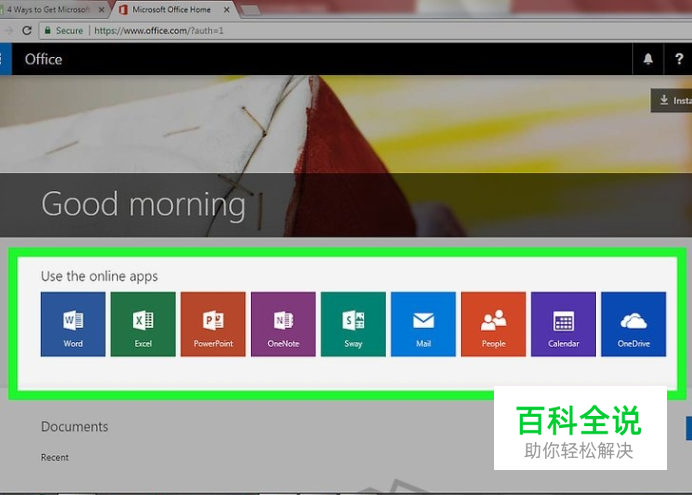Open the OneNote app tile
Screen dimensions: 692x495
283,324
